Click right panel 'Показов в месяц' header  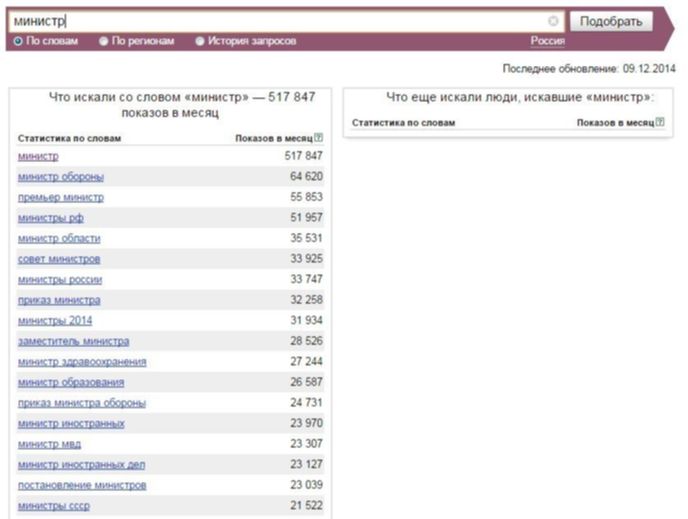(x=615, y=123)
